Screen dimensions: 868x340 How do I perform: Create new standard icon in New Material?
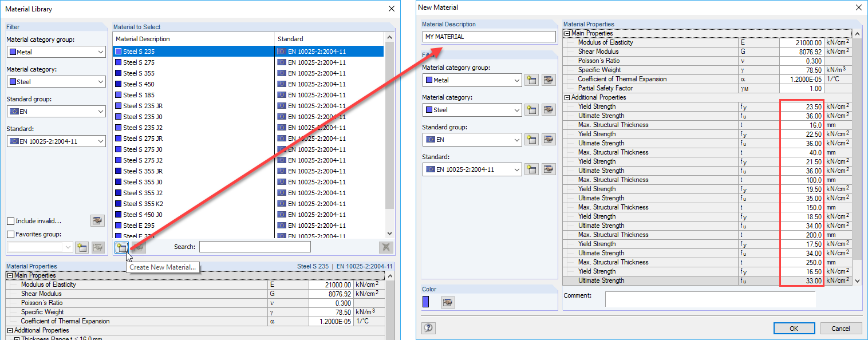coord(531,169)
